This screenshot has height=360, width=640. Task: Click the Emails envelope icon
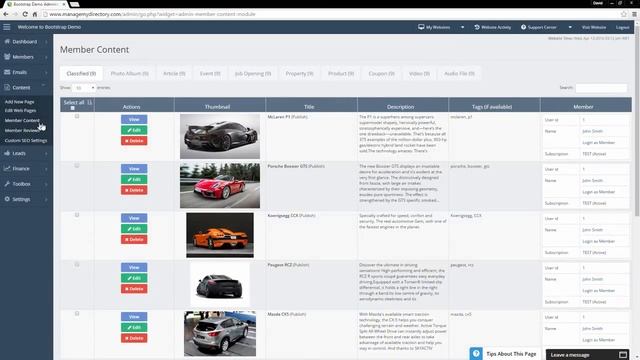pos(7,72)
